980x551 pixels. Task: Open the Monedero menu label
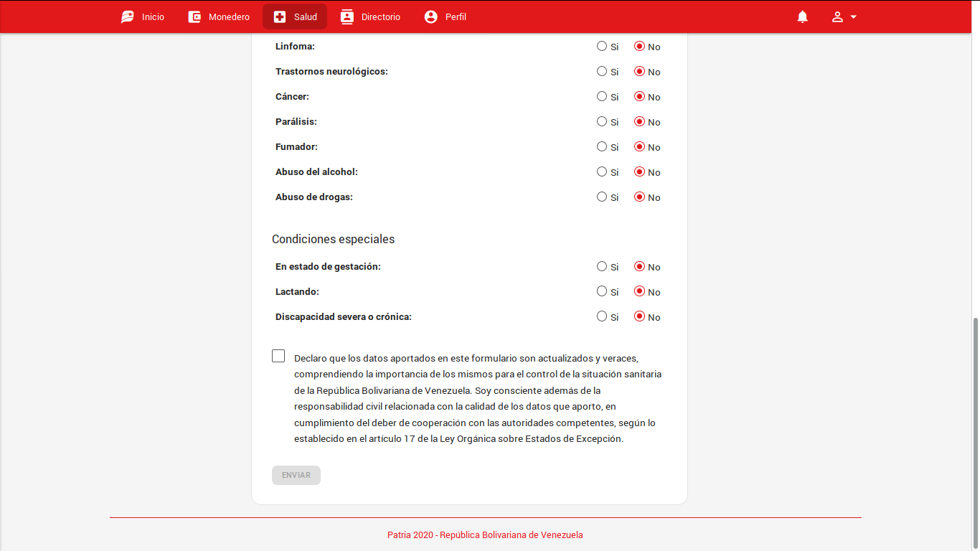click(229, 17)
